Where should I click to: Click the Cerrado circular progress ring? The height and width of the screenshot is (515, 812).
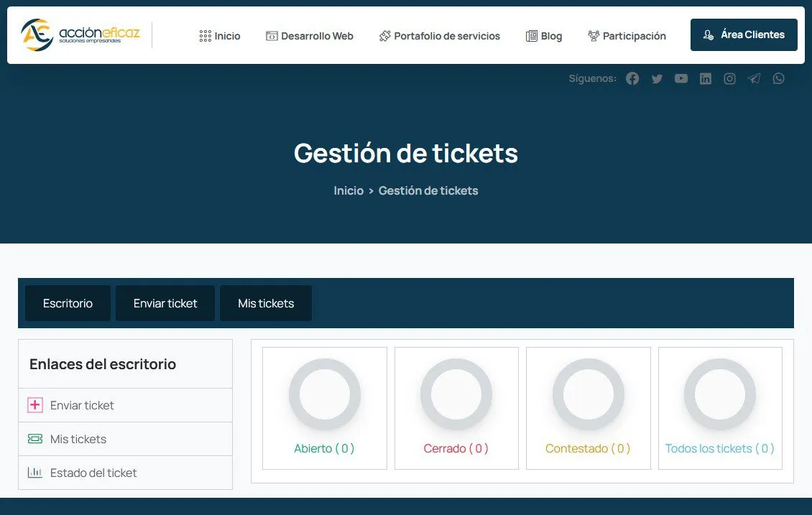point(456,394)
